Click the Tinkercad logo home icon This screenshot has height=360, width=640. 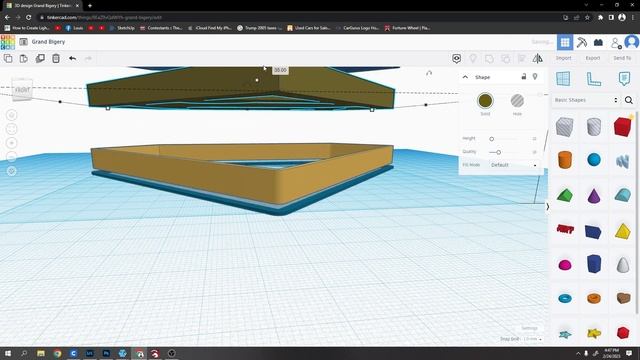coord(8,42)
